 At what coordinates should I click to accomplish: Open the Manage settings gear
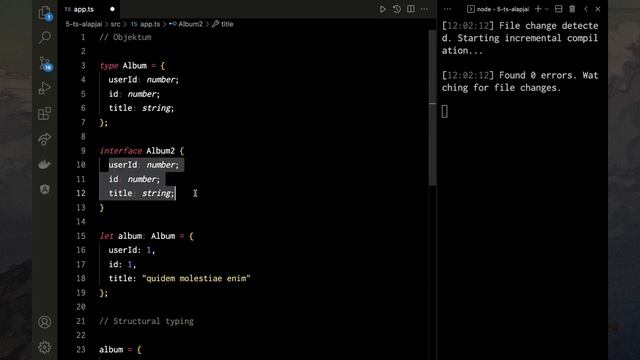tap(44, 347)
